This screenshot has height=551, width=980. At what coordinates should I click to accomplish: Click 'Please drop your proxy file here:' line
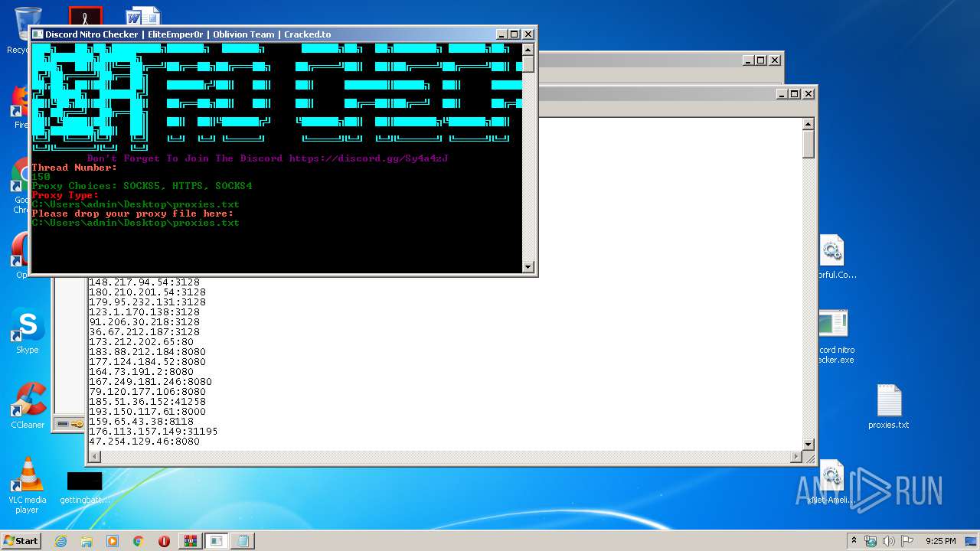point(132,214)
